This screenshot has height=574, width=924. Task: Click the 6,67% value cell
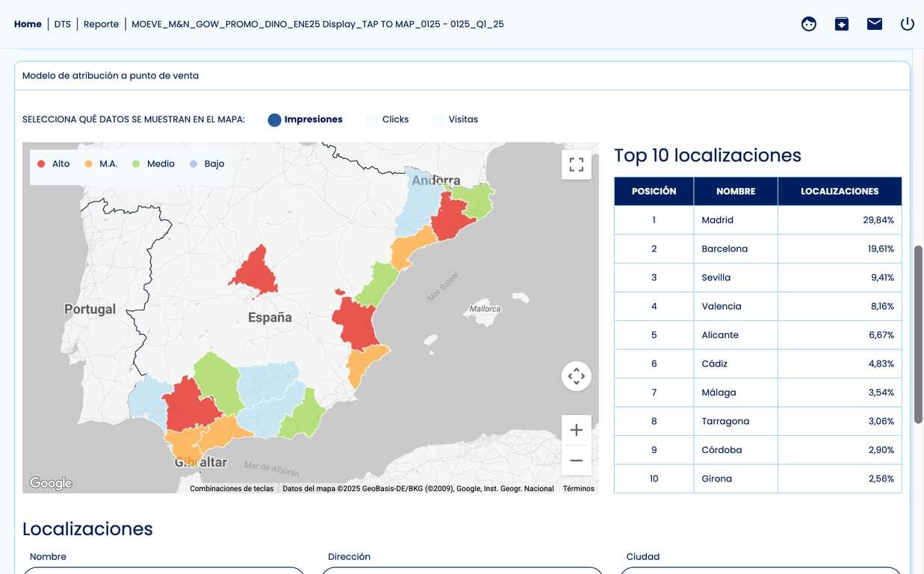point(840,335)
